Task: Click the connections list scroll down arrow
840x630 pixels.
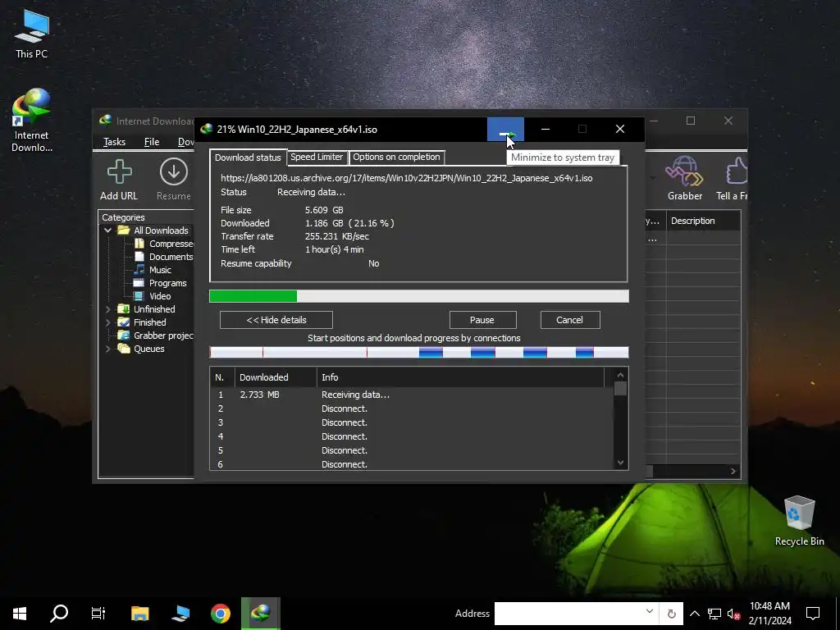Action: tap(620, 463)
